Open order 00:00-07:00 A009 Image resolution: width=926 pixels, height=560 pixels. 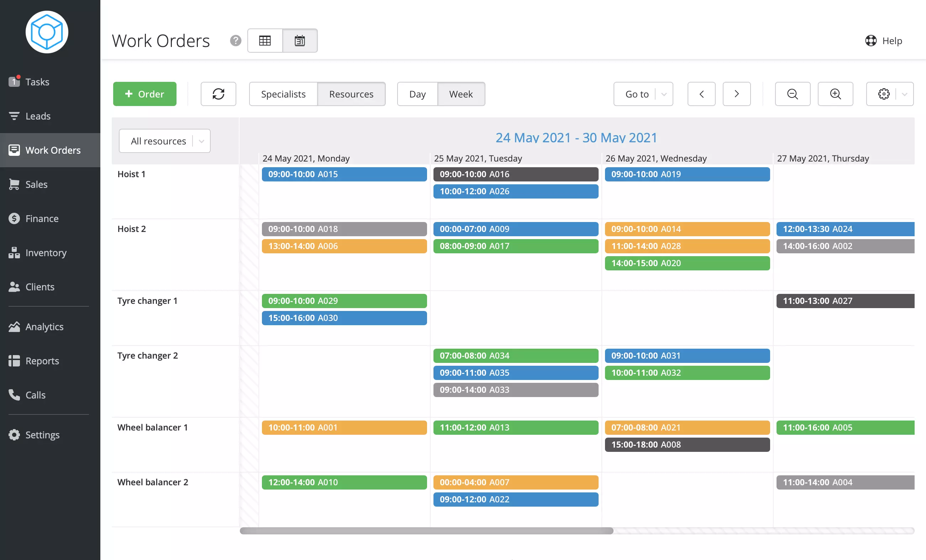516,229
